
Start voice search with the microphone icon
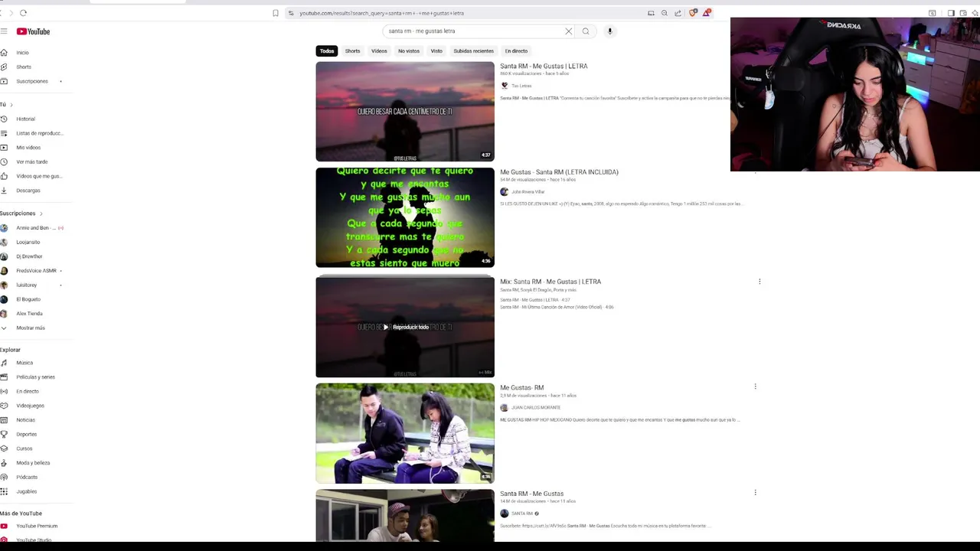610,31
